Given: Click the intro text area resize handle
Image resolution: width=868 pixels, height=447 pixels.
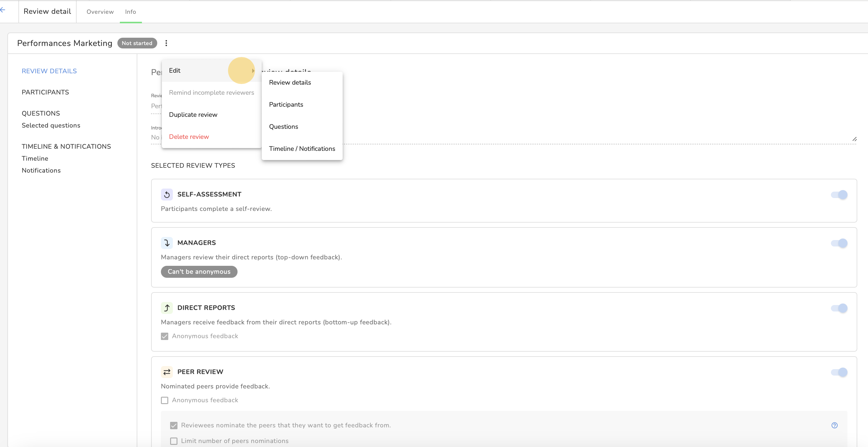Looking at the screenshot, I should [855, 139].
